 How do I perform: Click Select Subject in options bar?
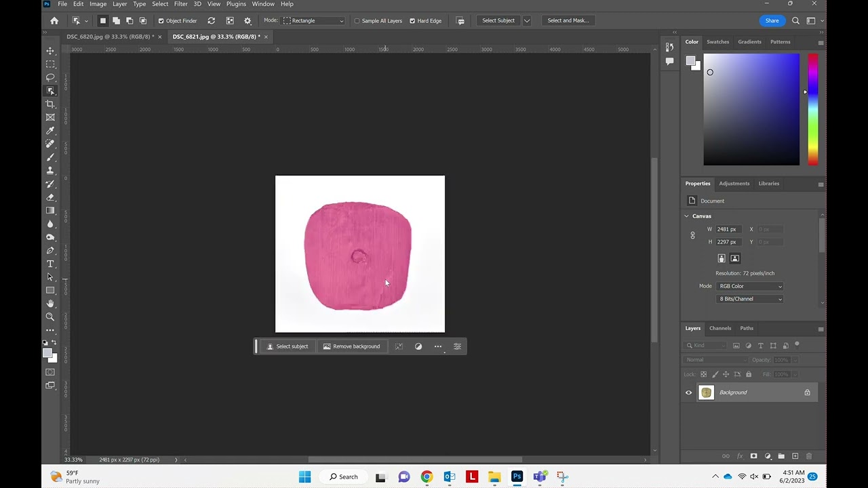pos(498,20)
